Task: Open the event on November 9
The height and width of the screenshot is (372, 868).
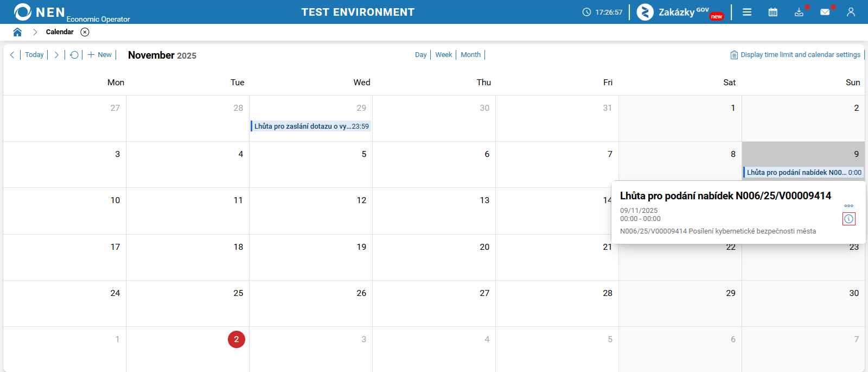Action: tap(803, 172)
